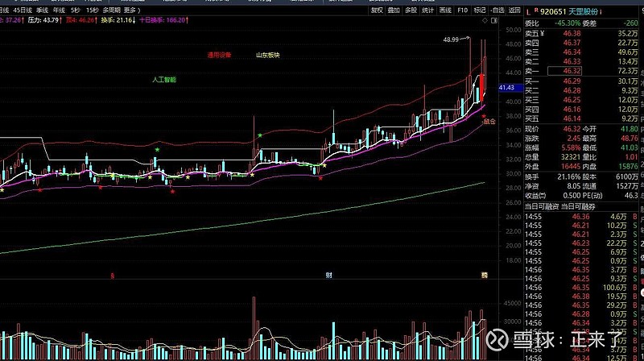Click the 叠加 overlay button
This screenshot has height=361, width=644.
pos(394,10)
